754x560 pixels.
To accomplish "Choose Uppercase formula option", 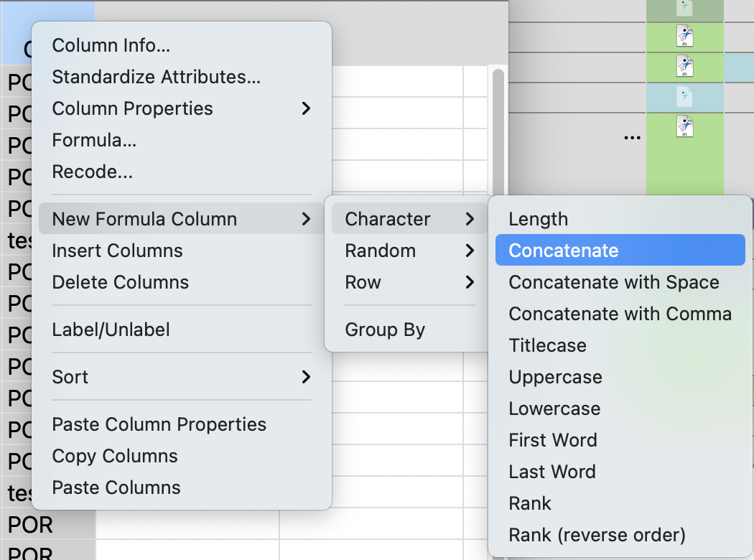I will pos(555,377).
